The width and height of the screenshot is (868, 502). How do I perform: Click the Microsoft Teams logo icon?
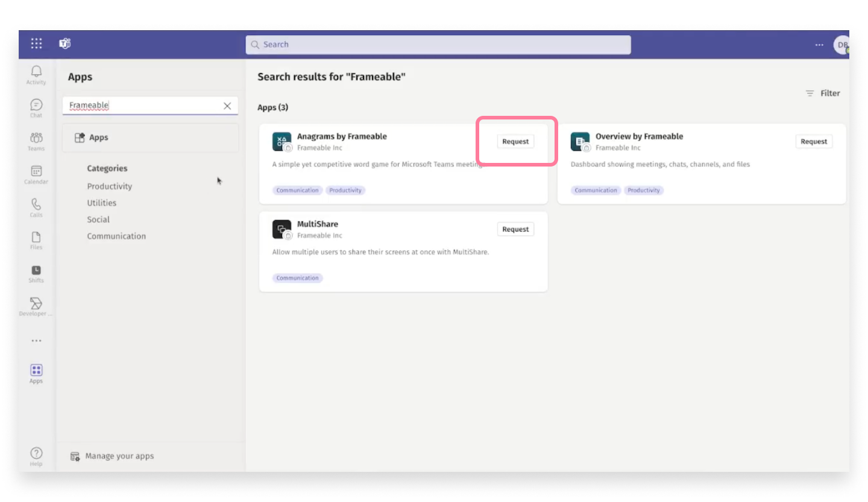64,43
